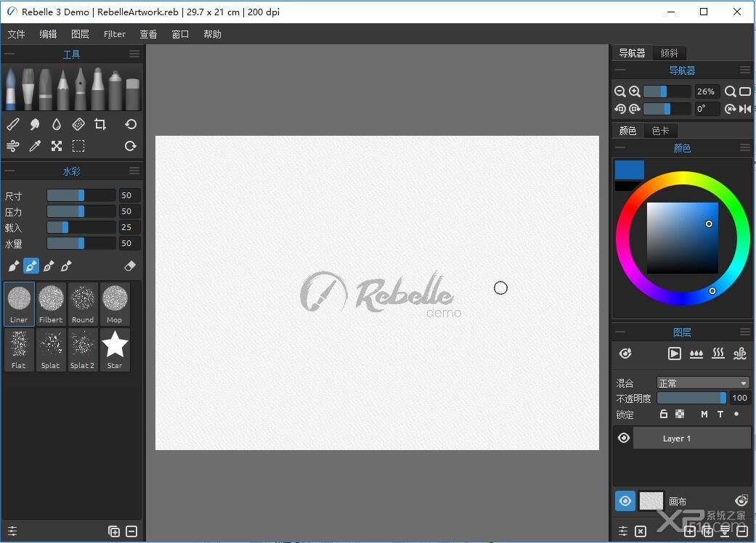
Task: Select the watercolor brush tool
Action: pyautogui.click(x=10, y=89)
